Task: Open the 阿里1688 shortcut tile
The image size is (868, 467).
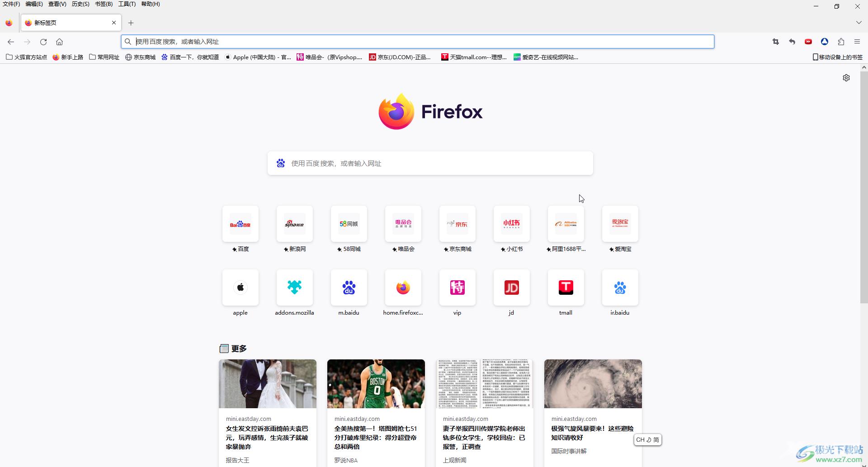Action: pyautogui.click(x=566, y=224)
